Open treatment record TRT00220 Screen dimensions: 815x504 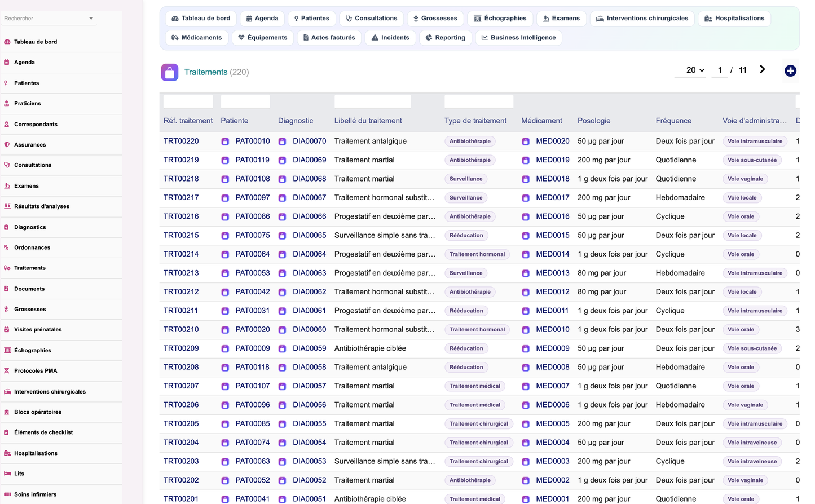point(181,141)
